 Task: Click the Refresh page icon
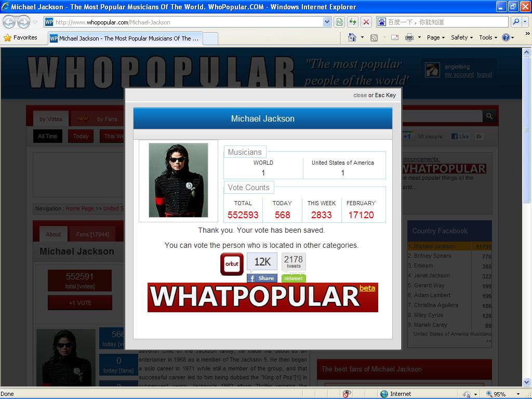pyautogui.click(x=353, y=22)
